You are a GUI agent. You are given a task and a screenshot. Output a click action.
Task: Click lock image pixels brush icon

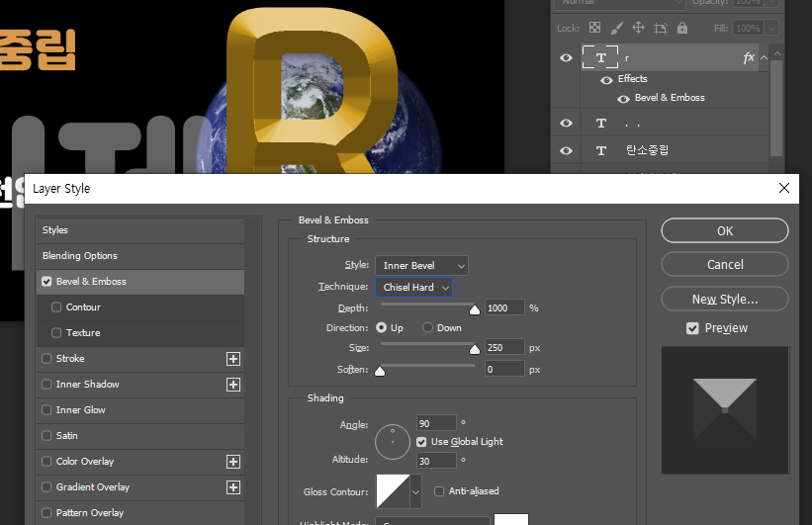[x=616, y=28]
